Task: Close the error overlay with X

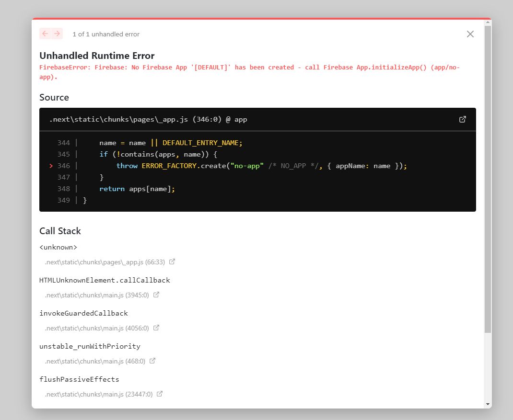Action: (470, 34)
